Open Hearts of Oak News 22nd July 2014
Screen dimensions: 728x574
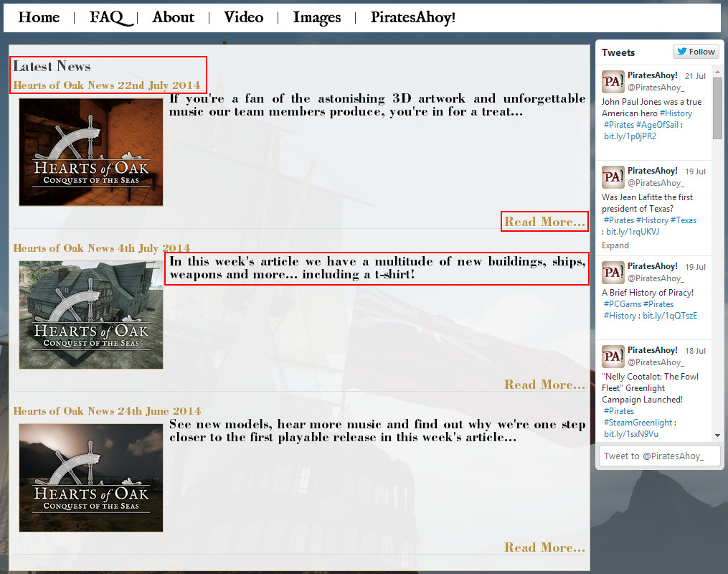tap(107, 85)
